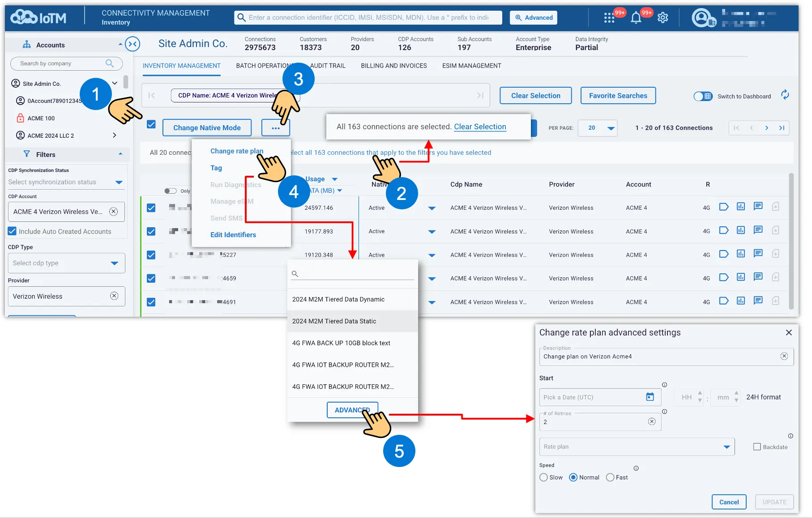
Task: Open the Usage column dropdown
Action: [x=335, y=179]
